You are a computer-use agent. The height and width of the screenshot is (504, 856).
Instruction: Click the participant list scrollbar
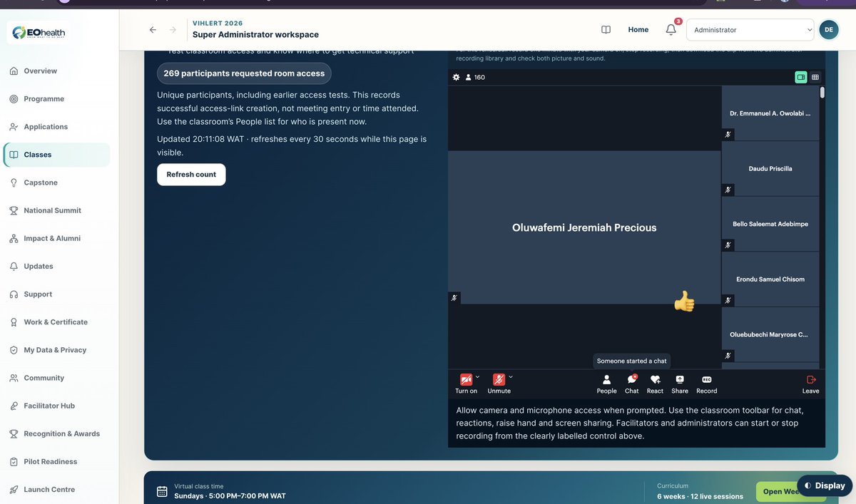822,93
